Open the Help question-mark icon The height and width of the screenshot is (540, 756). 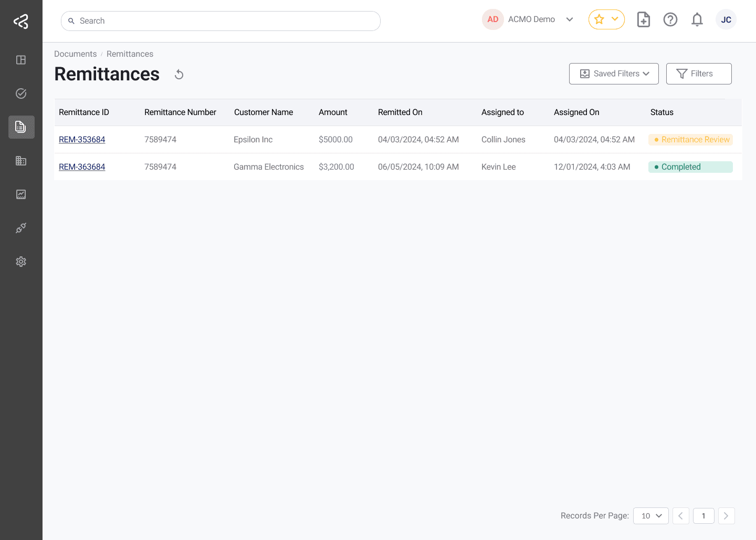(x=670, y=19)
